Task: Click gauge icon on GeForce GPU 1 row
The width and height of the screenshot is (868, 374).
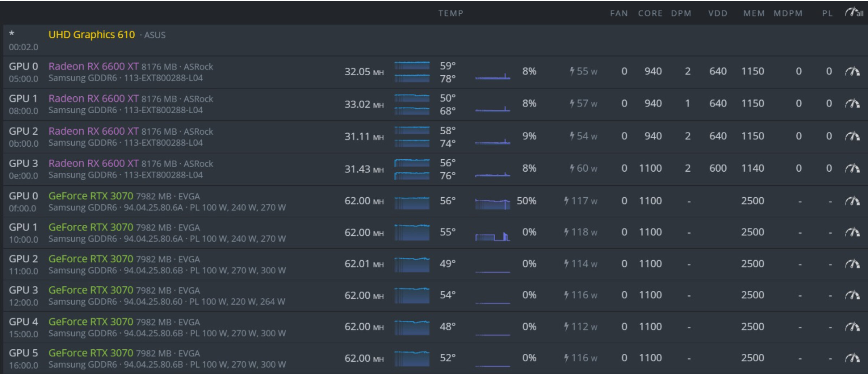Action: click(852, 232)
